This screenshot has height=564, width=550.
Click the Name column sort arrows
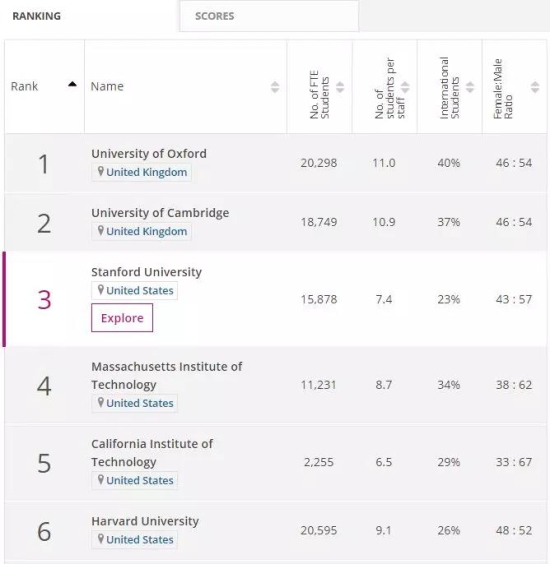[x=275, y=87]
